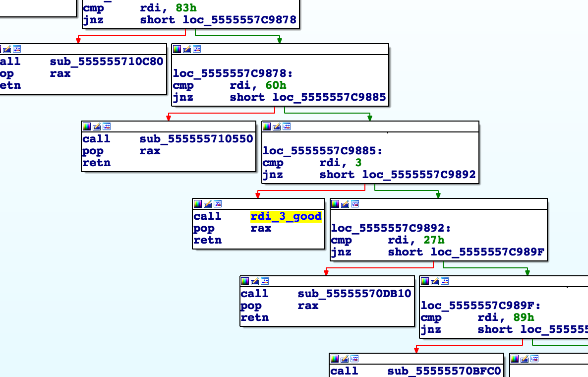Click the 27h constant in the cmp instruction

pyautogui.click(x=434, y=240)
